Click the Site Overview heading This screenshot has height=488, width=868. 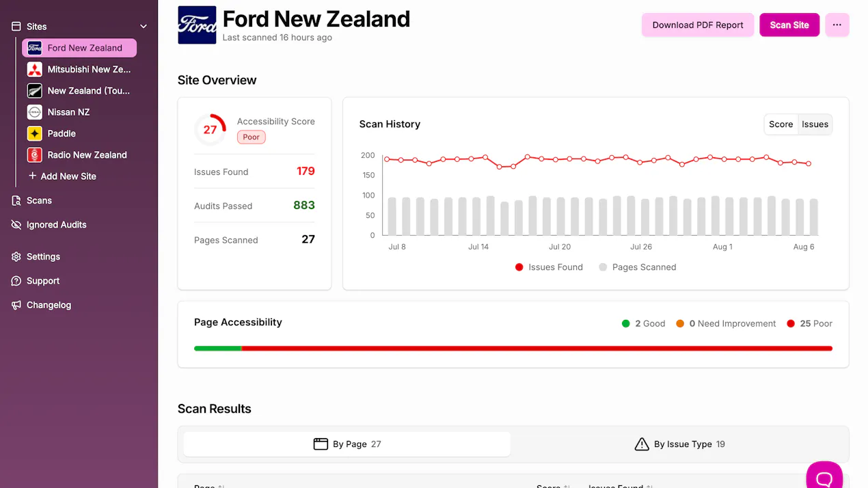tap(217, 80)
